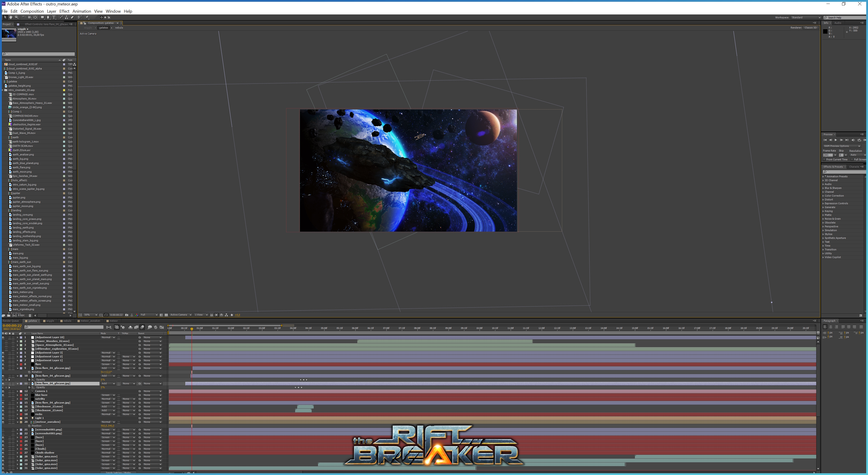Hide Adjustment Layer 3 eye toggle

[3, 353]
